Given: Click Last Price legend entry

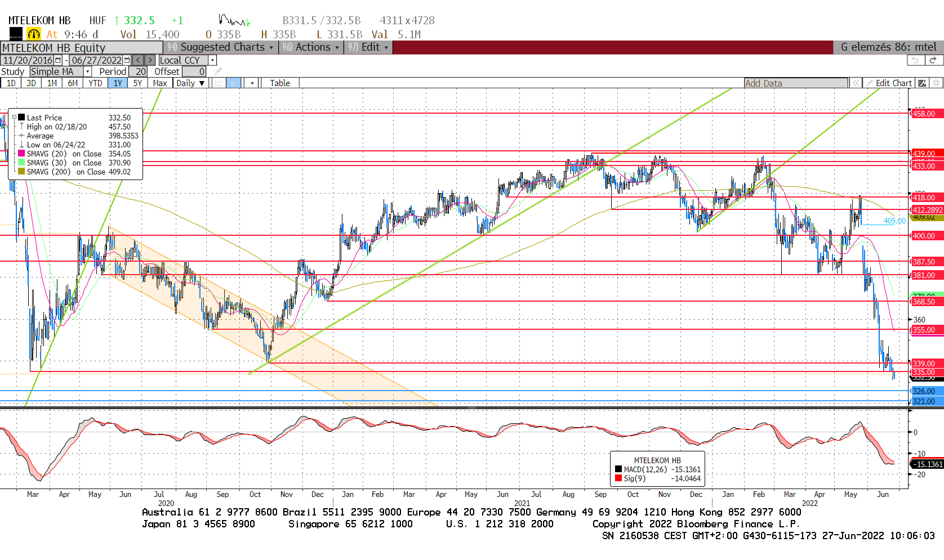Looking at the screenshot, I should [44, 118].
